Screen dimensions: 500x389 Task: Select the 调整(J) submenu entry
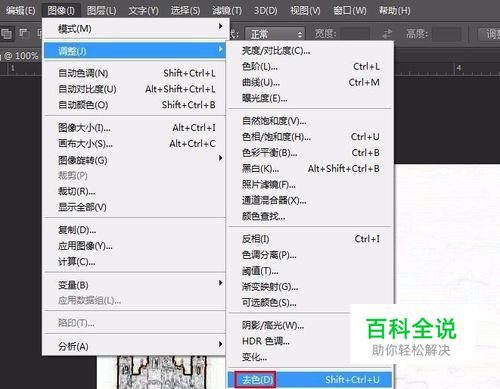coord(134,51)
